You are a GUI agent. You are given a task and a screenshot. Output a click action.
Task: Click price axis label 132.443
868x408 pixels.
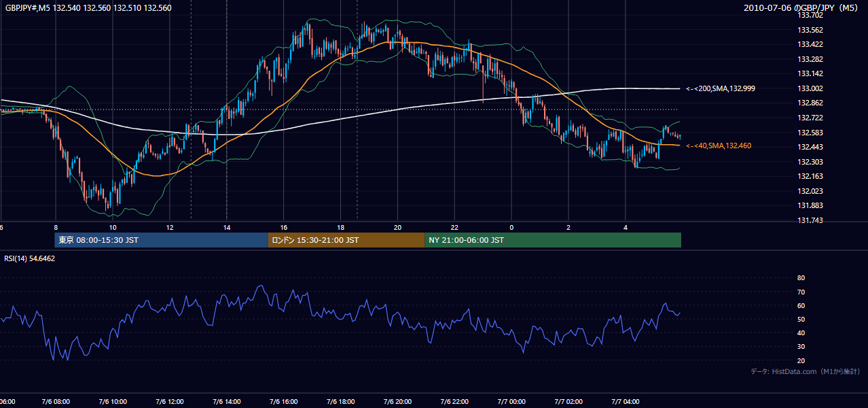tap(811, 147)
